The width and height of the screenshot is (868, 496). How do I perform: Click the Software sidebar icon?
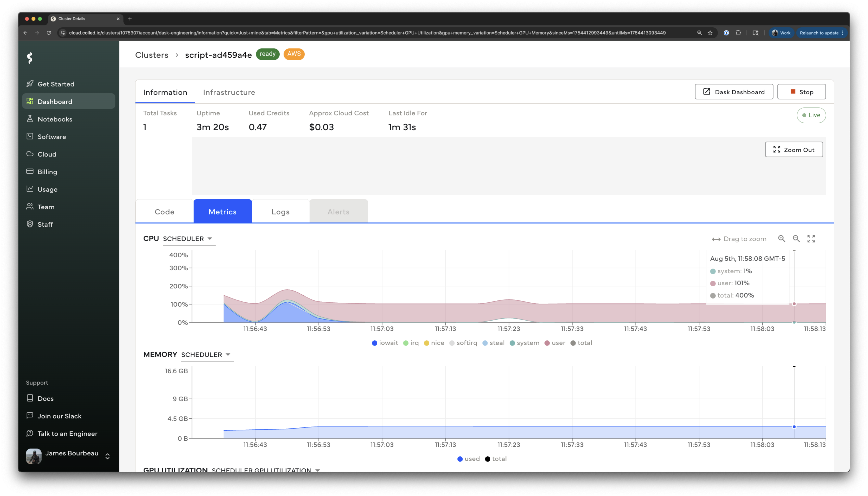(30, 136)
